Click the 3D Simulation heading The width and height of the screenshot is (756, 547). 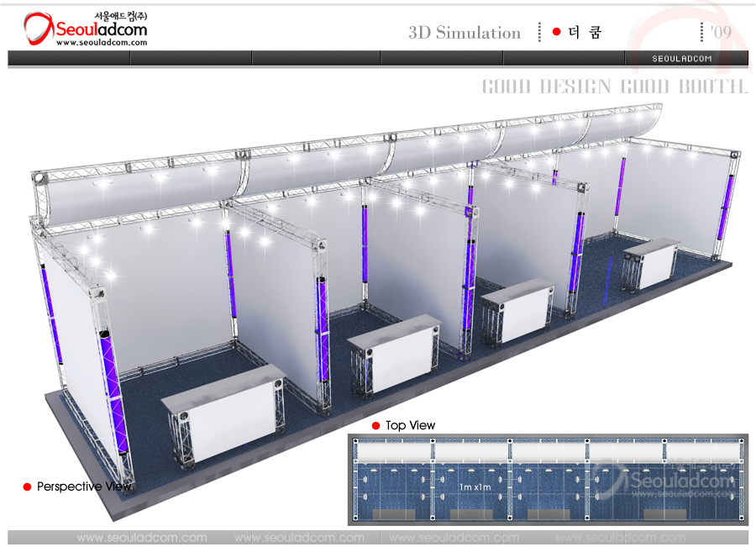(465, 33)
